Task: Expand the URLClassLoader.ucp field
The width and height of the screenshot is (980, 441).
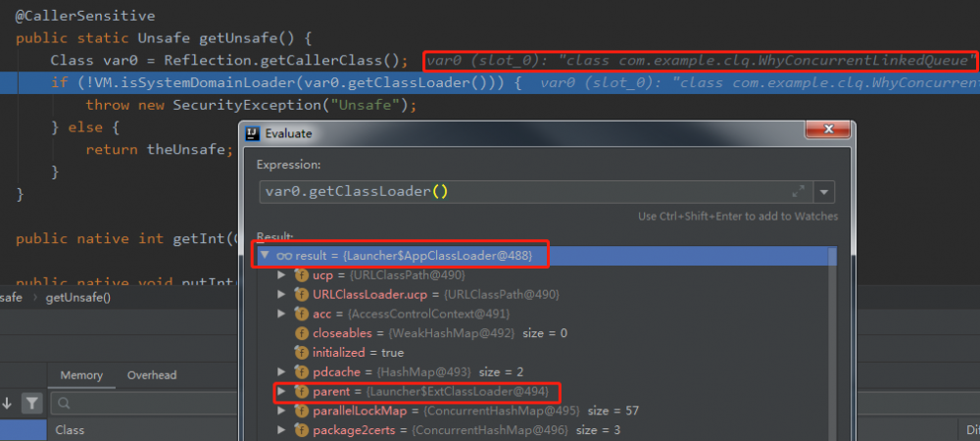Action: click(x=282, y=294)
